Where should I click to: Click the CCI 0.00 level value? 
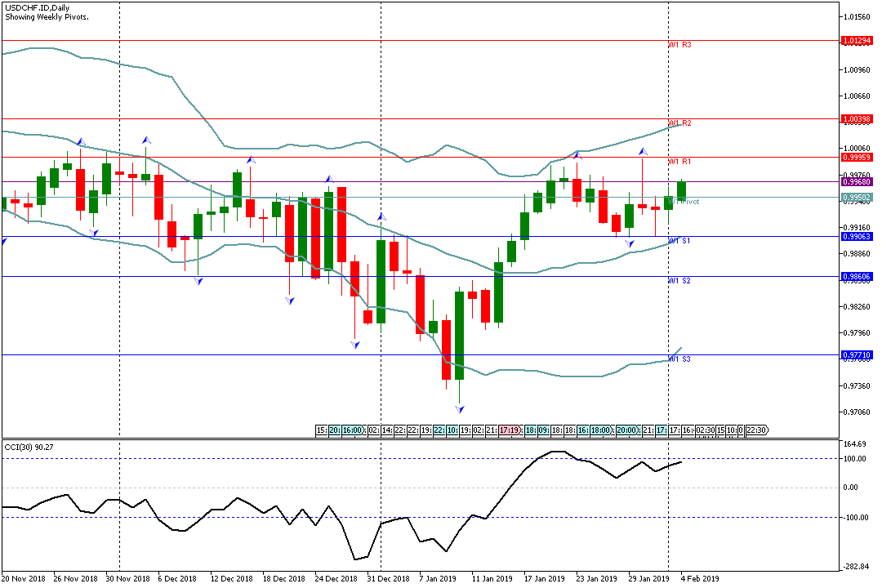click(850, 488)
